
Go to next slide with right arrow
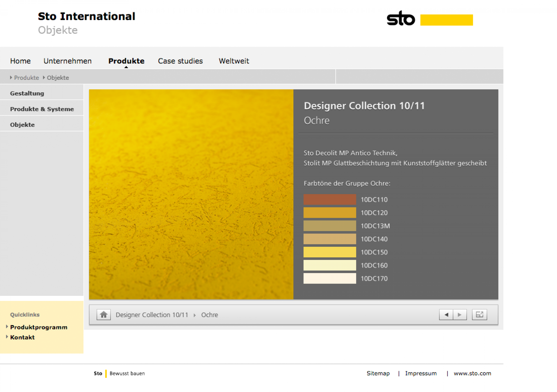(x=460, y=315)
